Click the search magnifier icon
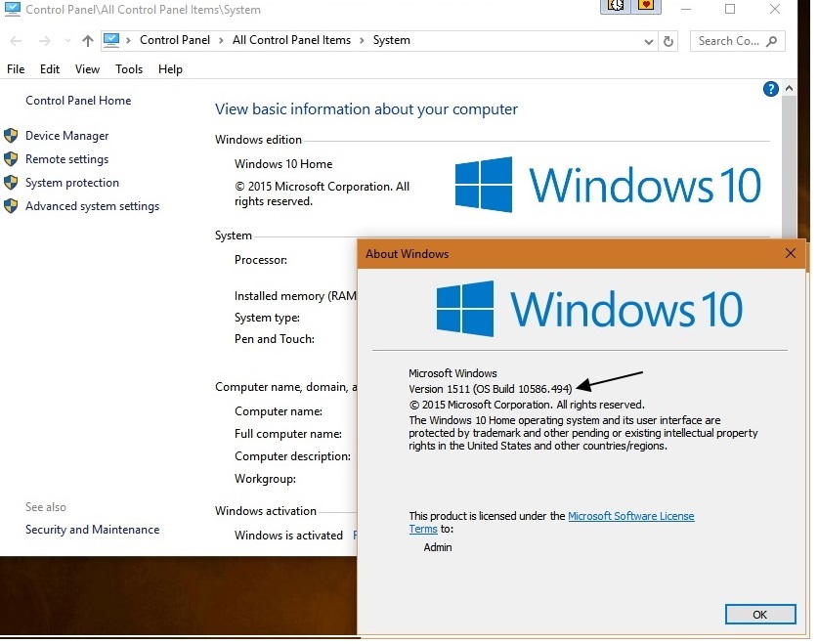This screenshot has height=644, width=818. point(771,41)
